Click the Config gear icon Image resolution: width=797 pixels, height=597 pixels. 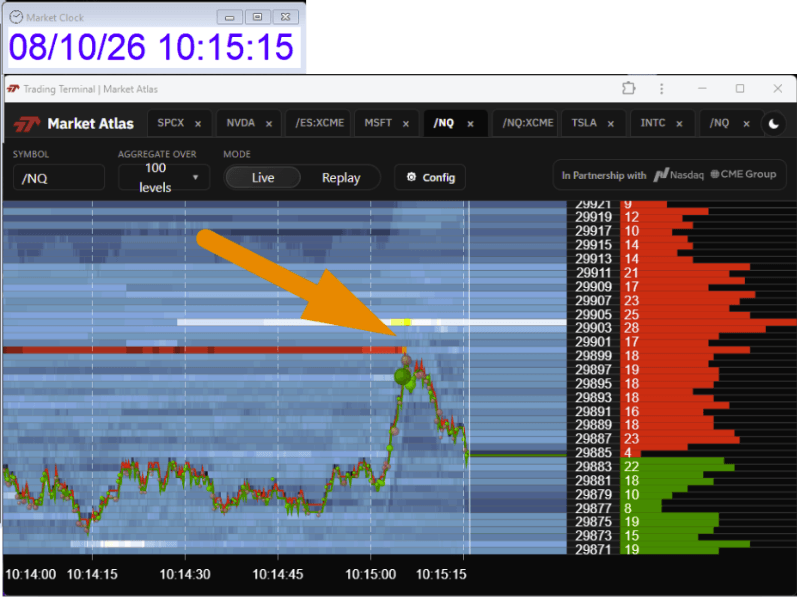click(411, 177)
